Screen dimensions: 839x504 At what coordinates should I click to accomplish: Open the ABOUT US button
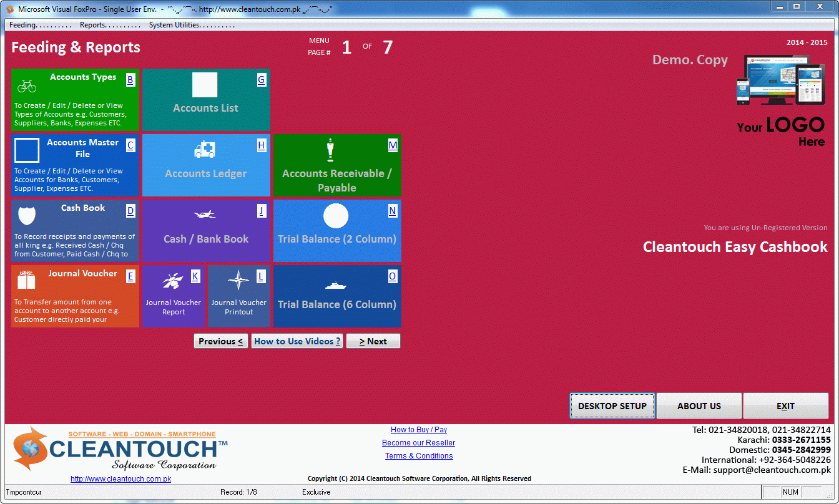point(699,405)
